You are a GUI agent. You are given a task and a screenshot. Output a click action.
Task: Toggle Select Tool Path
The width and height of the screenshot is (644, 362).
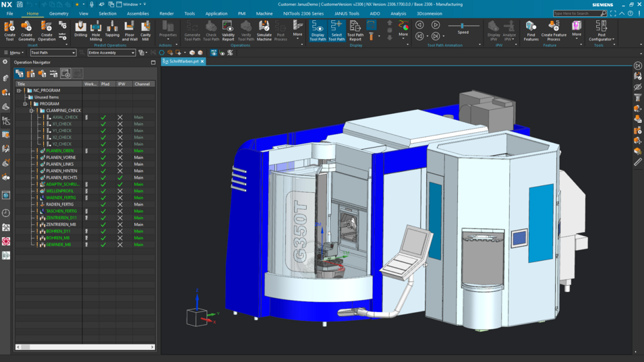pyautogui.click(x=336, y=31)
